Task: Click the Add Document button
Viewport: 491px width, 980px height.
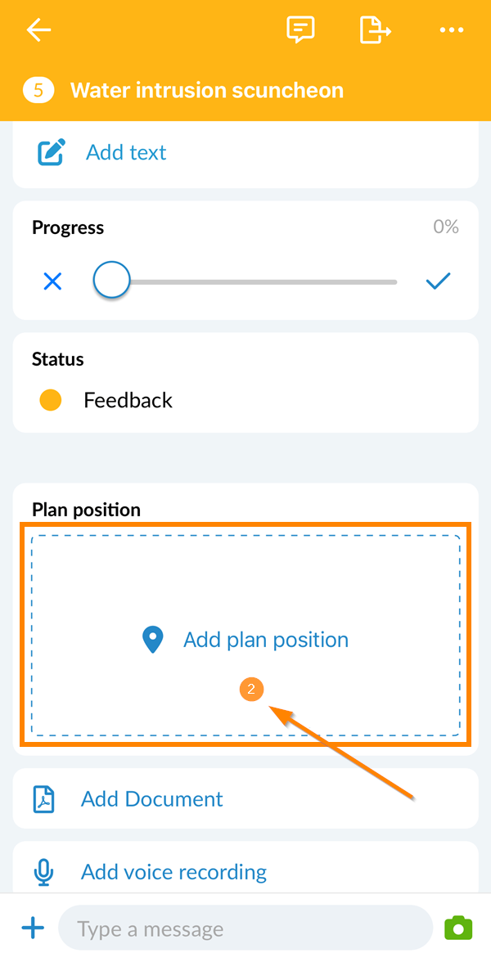Action: pyautogui.click(x=152, y=799)
